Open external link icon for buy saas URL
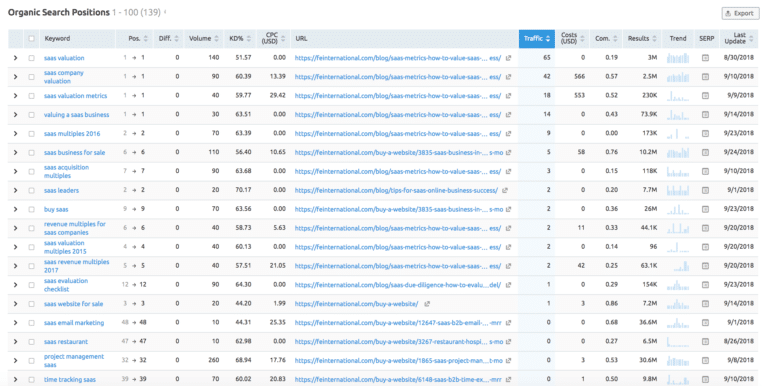This screenshot has height=386, width=768. 508,209
